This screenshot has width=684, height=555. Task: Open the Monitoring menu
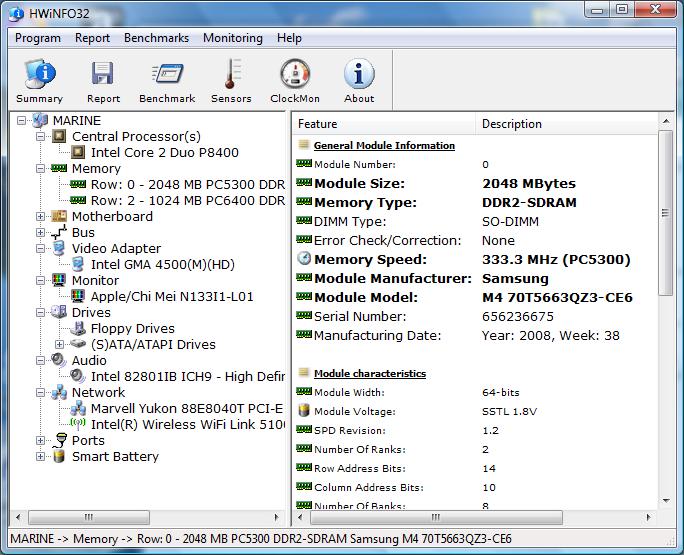[233, 38]
